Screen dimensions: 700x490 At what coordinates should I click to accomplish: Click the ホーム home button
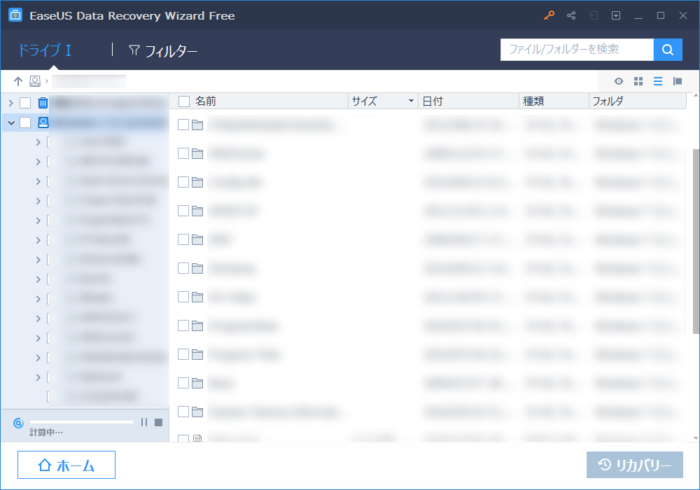[66, 465]
